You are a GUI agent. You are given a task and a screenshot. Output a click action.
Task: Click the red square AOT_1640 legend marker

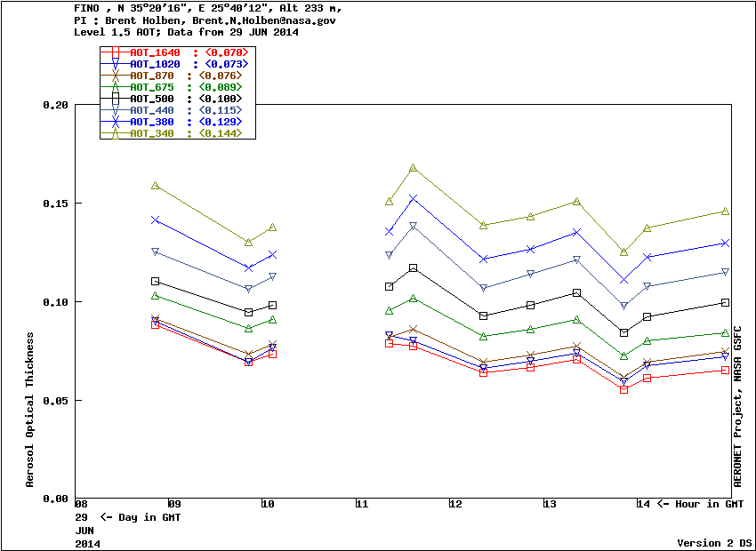click(115, 52)
